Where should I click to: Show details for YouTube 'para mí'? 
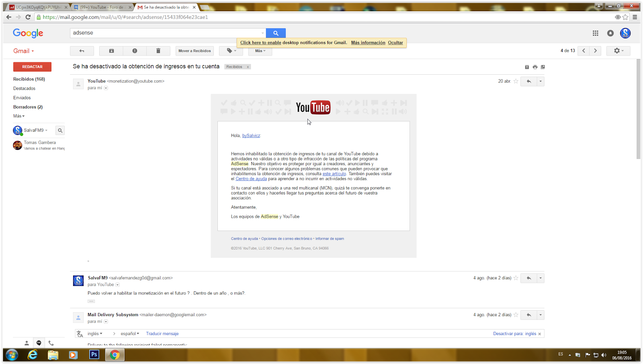point(106,88)
